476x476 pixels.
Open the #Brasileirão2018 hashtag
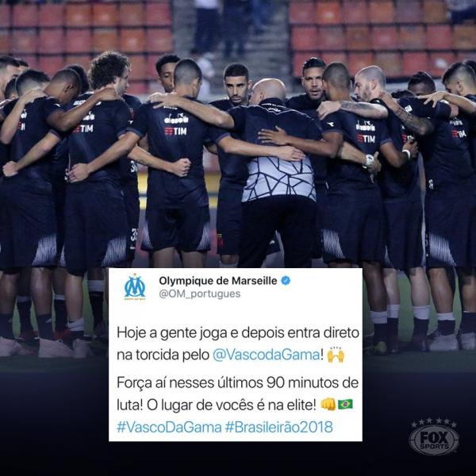(278, 427)
